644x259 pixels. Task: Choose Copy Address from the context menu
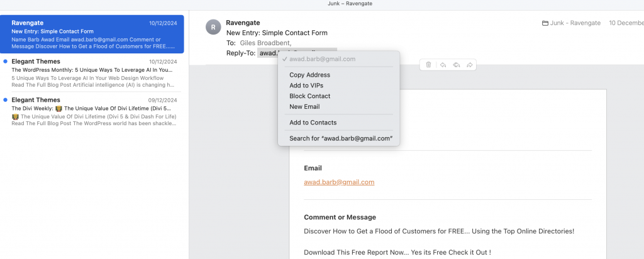309,75
